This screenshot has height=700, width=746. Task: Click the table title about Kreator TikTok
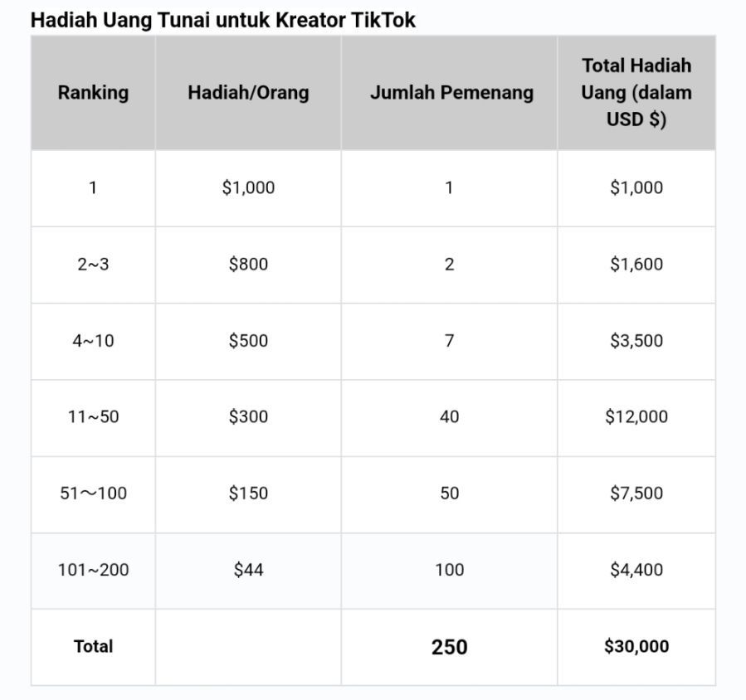click(x=222, y=20)
